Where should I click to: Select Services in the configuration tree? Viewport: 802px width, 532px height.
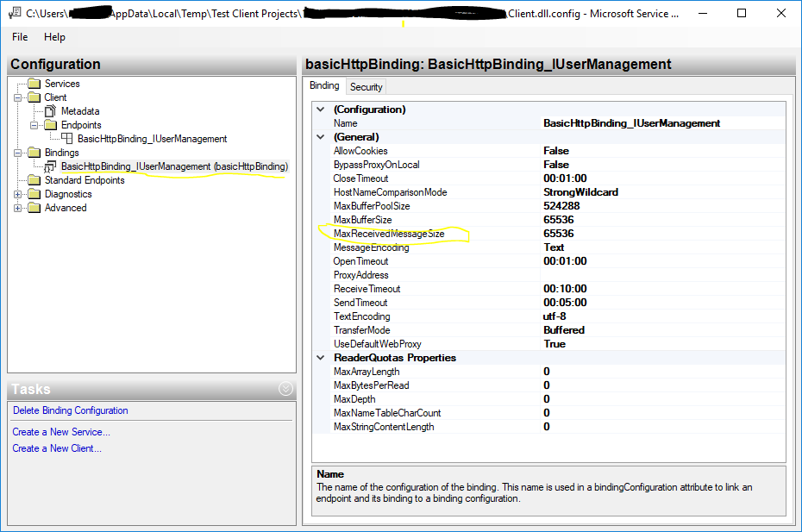(62, 84)
